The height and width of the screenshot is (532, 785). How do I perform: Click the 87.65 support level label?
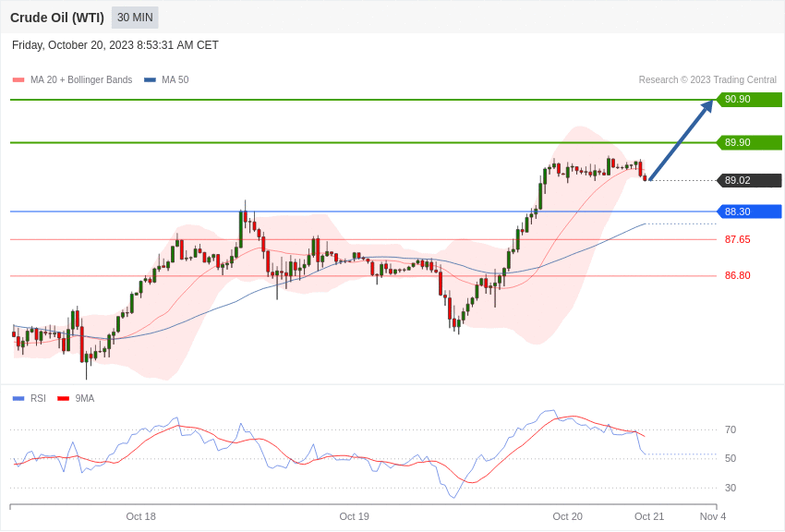[738, 239]
